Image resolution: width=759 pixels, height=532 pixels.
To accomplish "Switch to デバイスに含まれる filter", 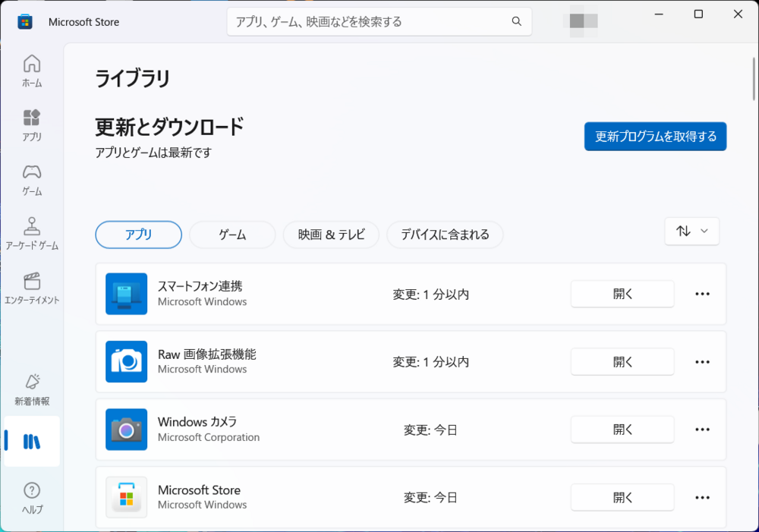I will pos(445,235).
